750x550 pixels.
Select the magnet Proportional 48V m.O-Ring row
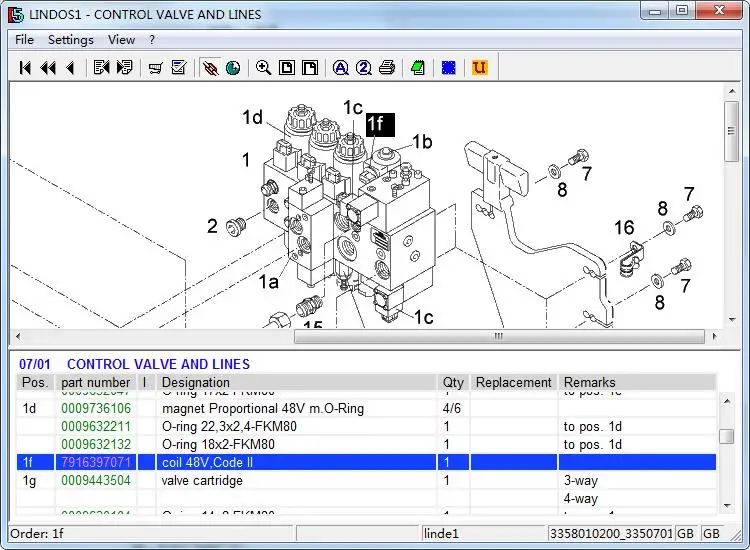point(366,408)
